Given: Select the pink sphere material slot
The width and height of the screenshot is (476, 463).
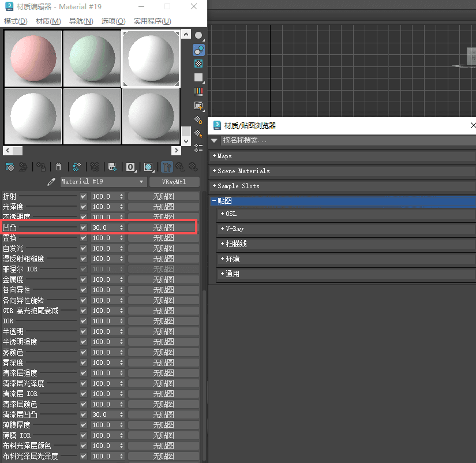Looking at the screenshot, I should tap(33, 58).
